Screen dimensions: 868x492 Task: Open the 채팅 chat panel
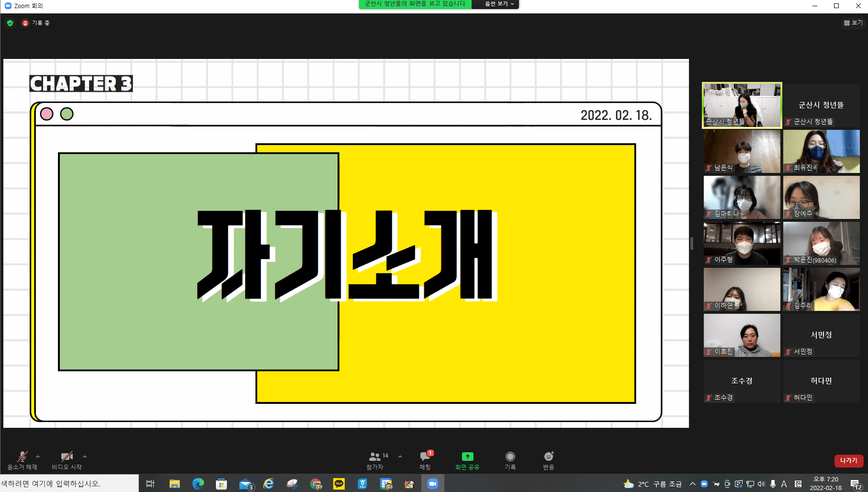pos(425,460)
